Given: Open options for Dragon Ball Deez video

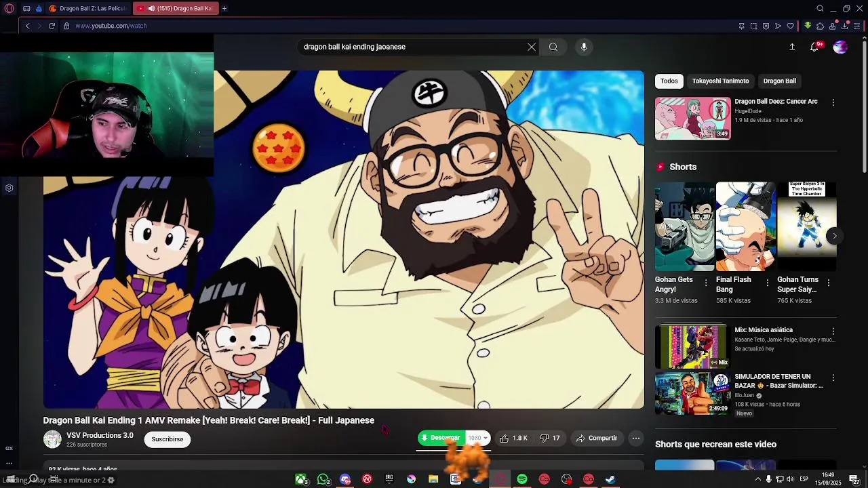Looking at the screenshot, I should (833, 102).
